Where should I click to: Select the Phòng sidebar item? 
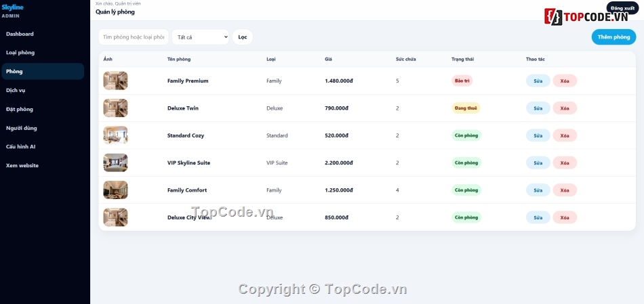click(43, 71)
